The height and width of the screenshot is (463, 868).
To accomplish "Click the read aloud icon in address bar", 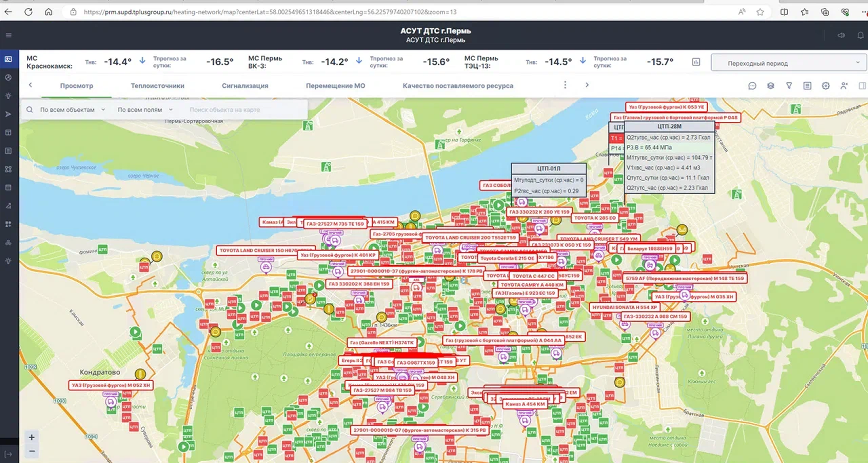I will pos(742,12).
